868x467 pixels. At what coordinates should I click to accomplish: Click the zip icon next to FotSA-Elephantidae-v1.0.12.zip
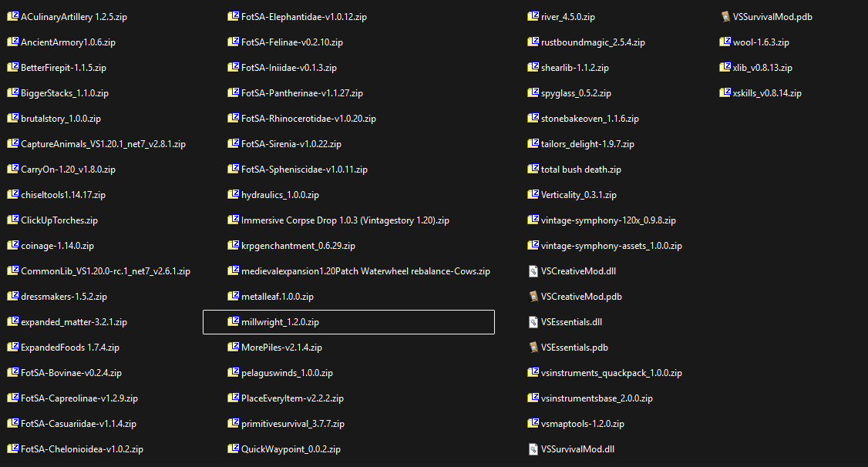233,17
